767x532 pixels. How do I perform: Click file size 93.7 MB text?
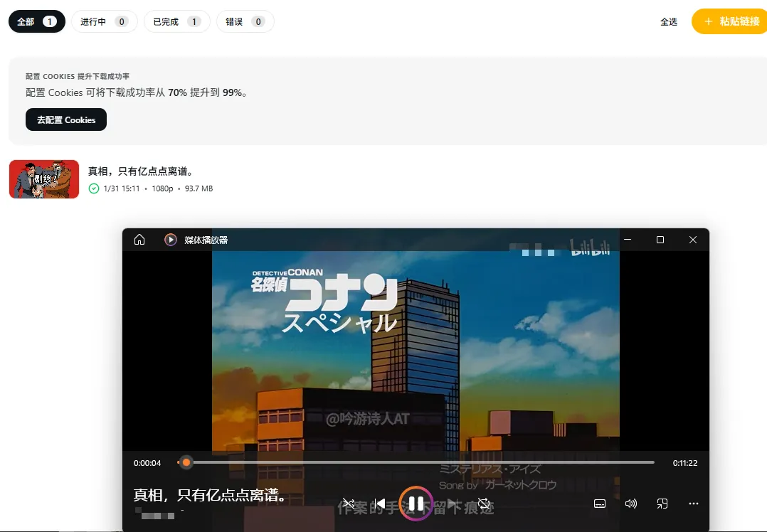(x=199, y=188)
